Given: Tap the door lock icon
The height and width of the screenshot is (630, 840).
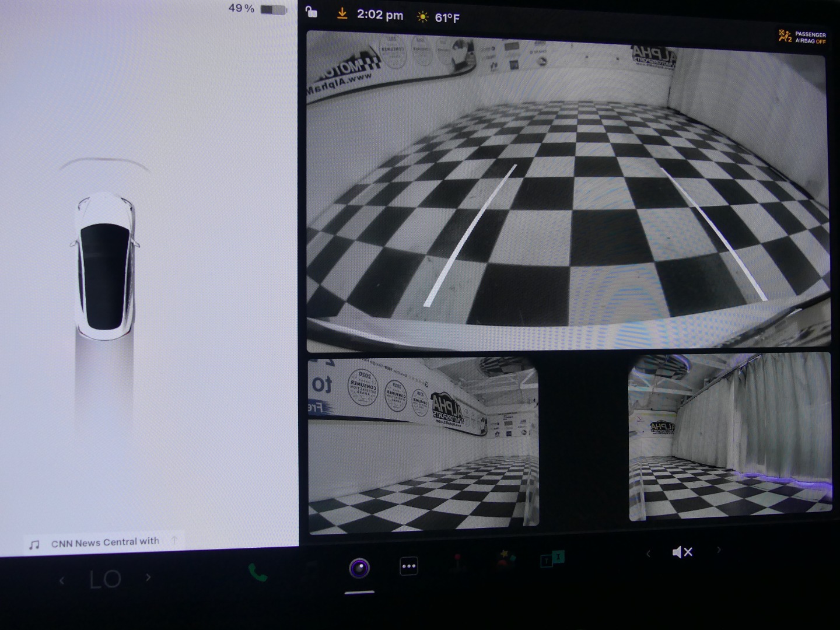Looking at the screenshot, I should point(312,12).
